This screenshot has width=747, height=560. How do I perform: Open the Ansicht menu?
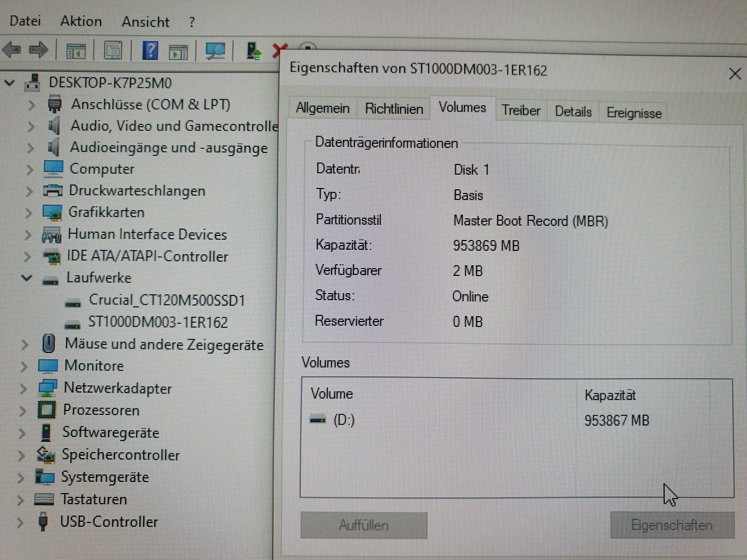145,22
